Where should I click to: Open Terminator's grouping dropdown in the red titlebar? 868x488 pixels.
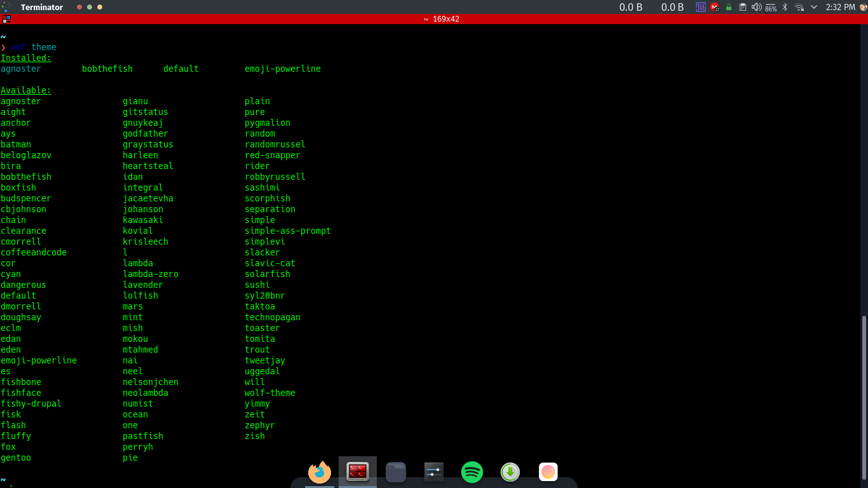click(x=6, y=19)
